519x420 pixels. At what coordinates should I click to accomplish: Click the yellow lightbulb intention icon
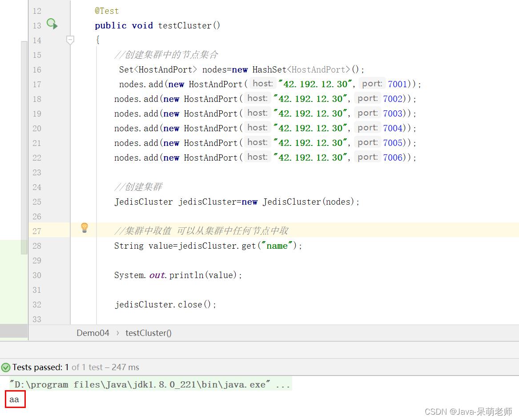[x=84, y=228]
